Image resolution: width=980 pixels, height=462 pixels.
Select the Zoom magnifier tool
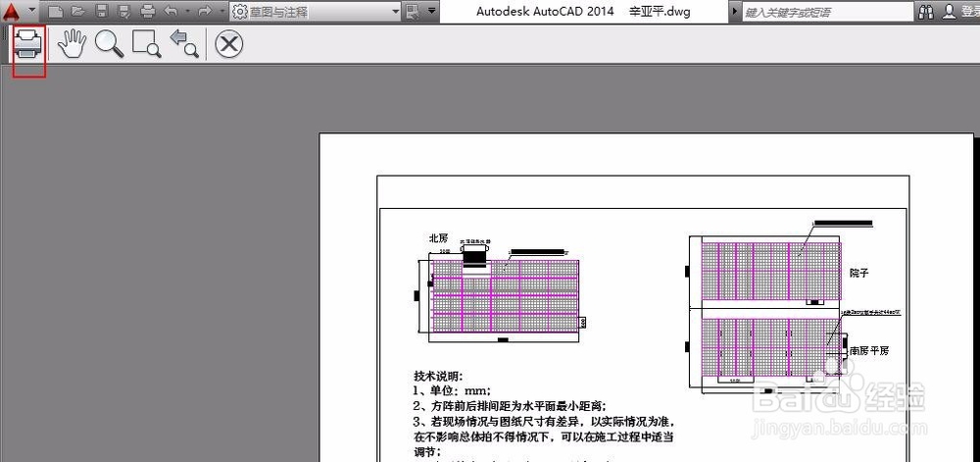pos(110,44)
